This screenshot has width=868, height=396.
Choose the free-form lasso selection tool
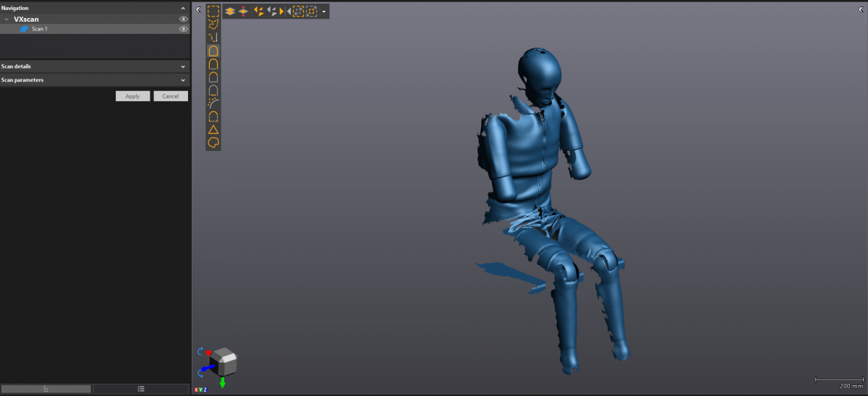213,24
